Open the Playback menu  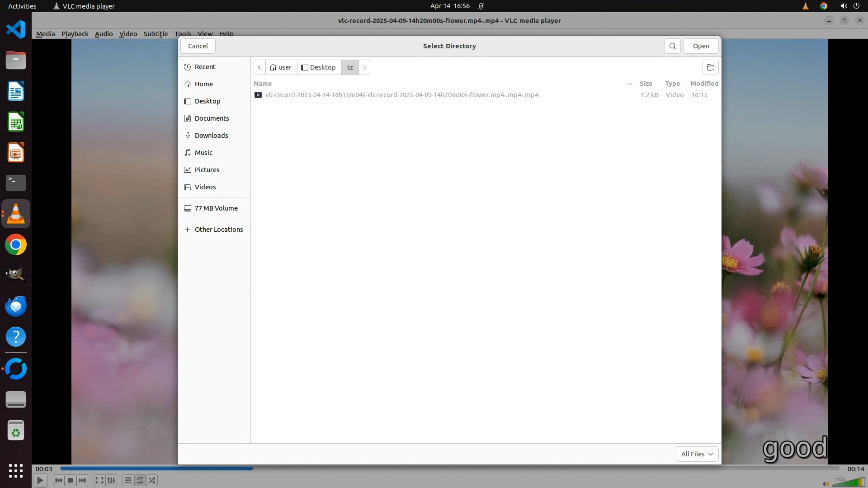[75, 33]
